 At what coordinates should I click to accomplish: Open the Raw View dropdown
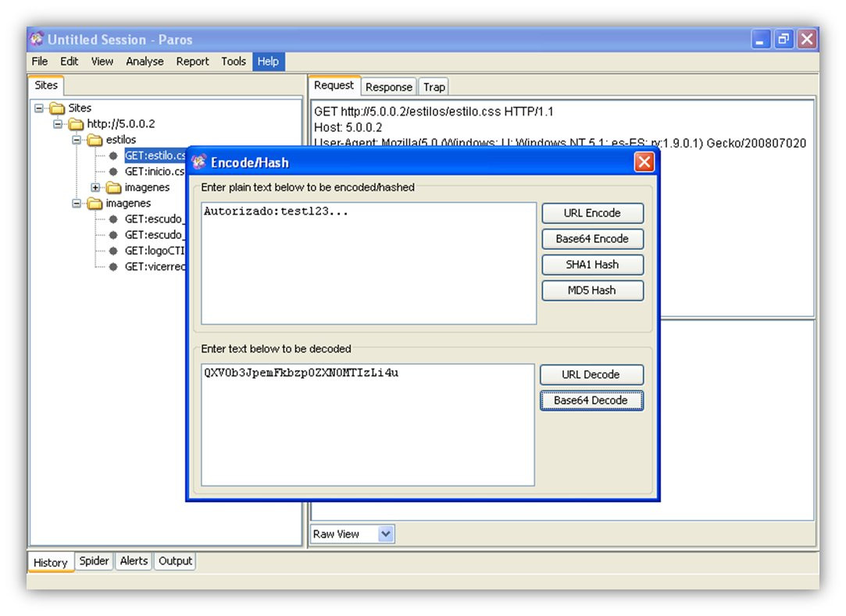click(x=386, y=534)
